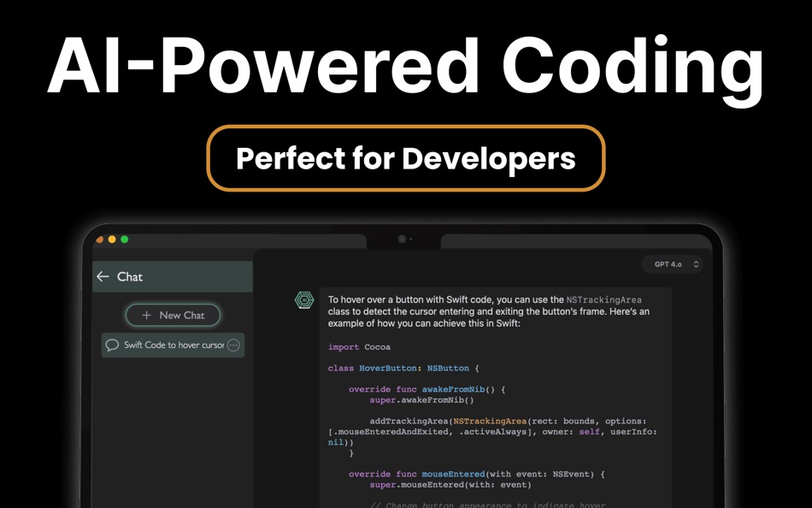Screen dimensions: 812x508
Task: Click the speech bubble icon of the Swift Code chat
Action: 112,346
